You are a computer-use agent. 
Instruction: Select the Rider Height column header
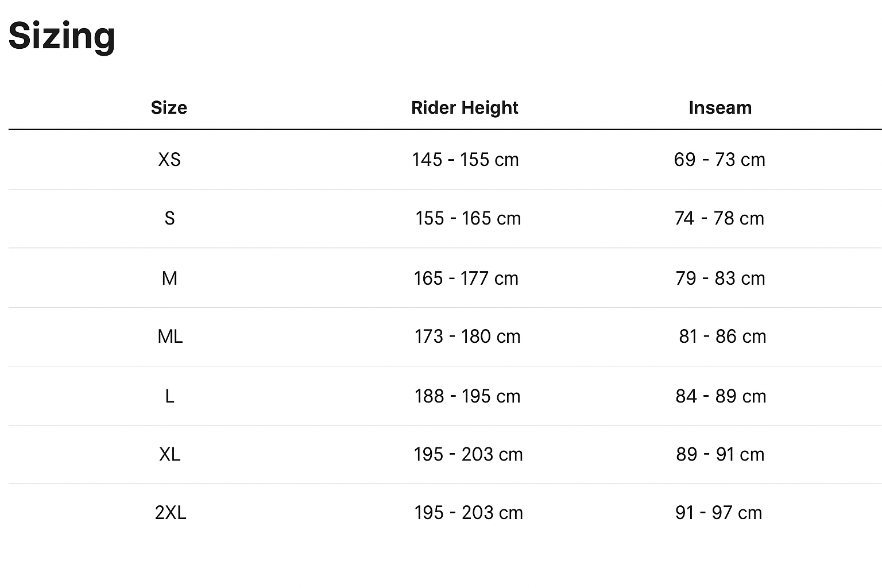point(465,108)
